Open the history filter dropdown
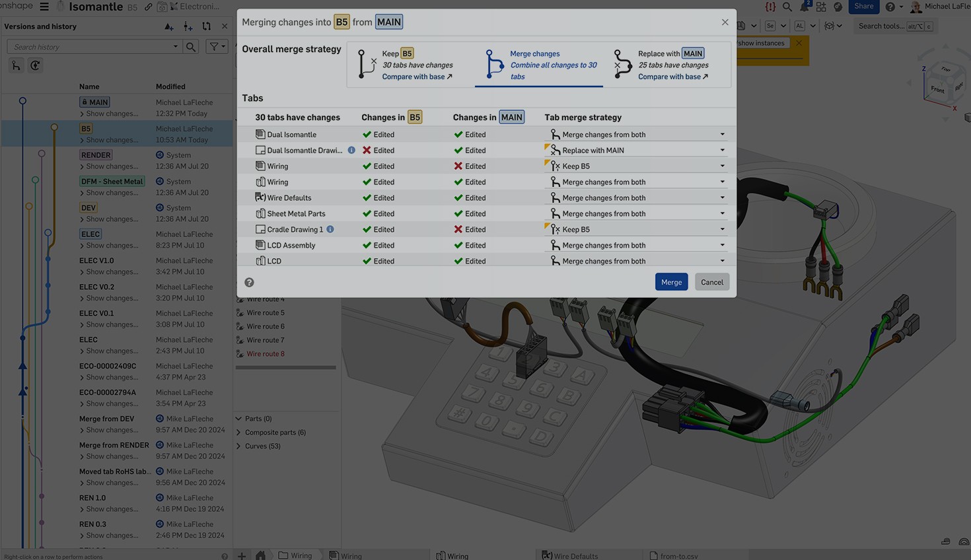 pyautogui.click(x=217, y=47)
